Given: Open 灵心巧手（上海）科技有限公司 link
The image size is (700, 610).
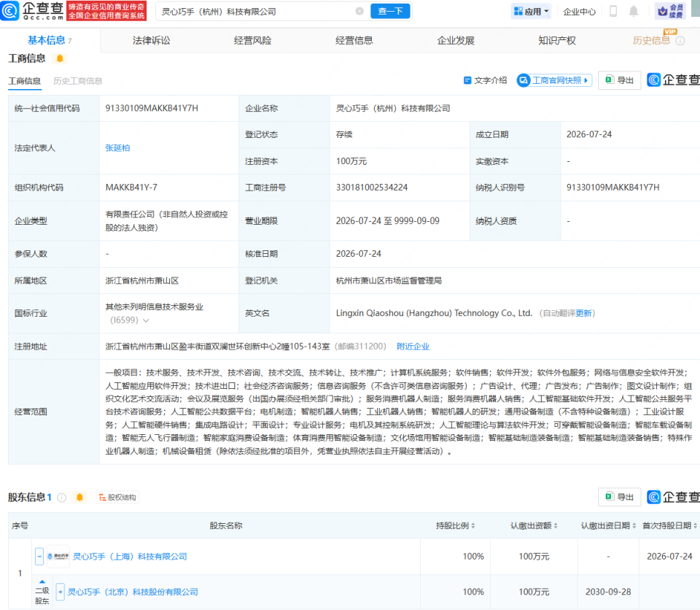Looking at the screenshot, I should coord(130,557).
